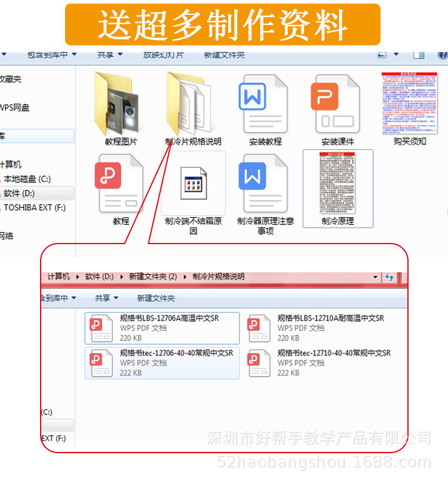Image resolution: width=448 pixels, height=483 pixels.
Task: Open the 制冷器原理注意事项 document
Action: [x=265, y=193]
